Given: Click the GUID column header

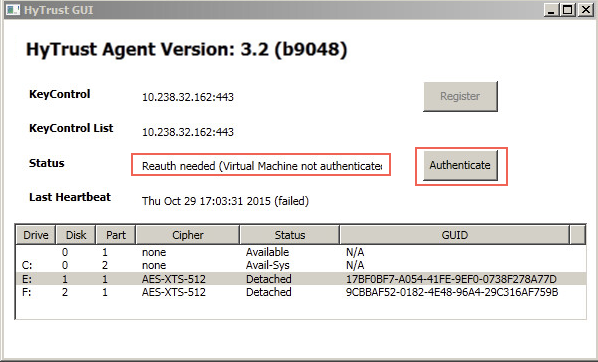Looking at the screenshot, I should 455,235.
